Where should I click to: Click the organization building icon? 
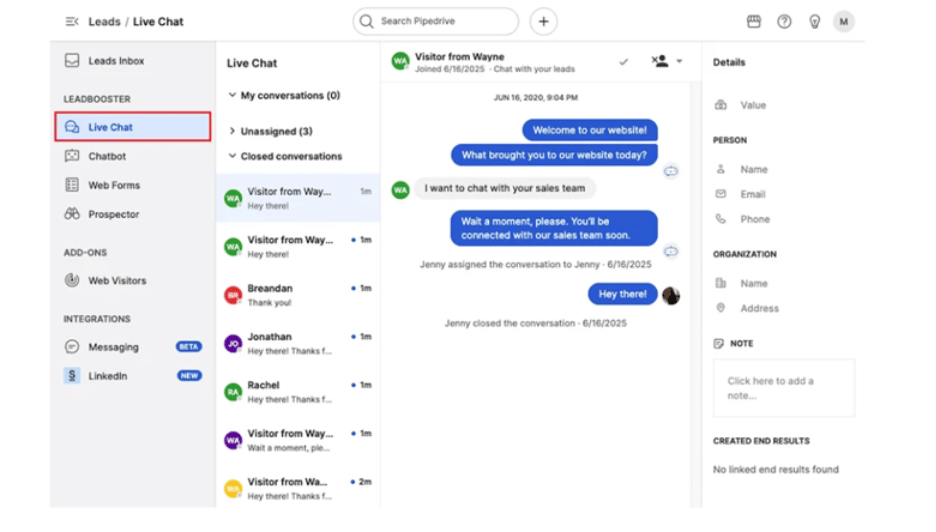[x=721, y=283]
